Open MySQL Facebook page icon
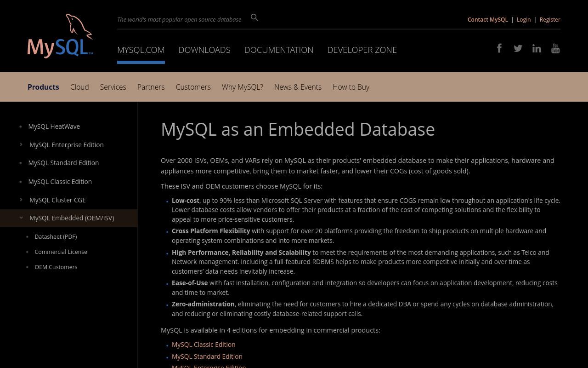 499,48
